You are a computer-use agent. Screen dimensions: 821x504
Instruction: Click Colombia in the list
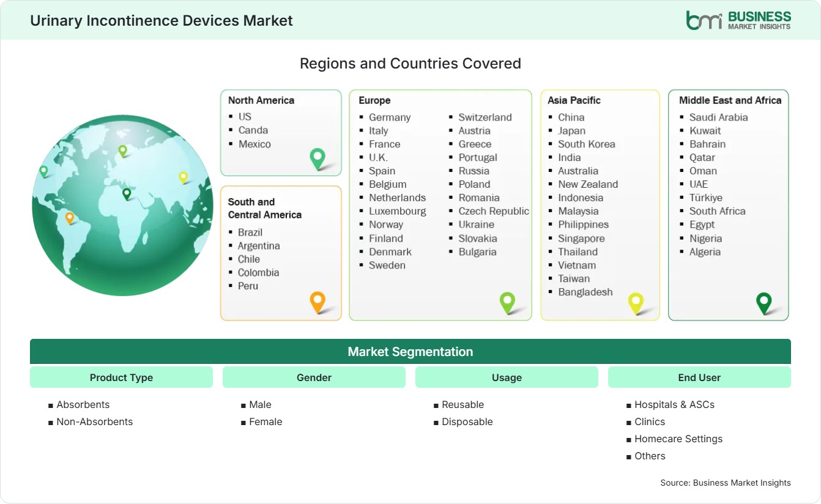pyautogui.click(x=258, y=272)
